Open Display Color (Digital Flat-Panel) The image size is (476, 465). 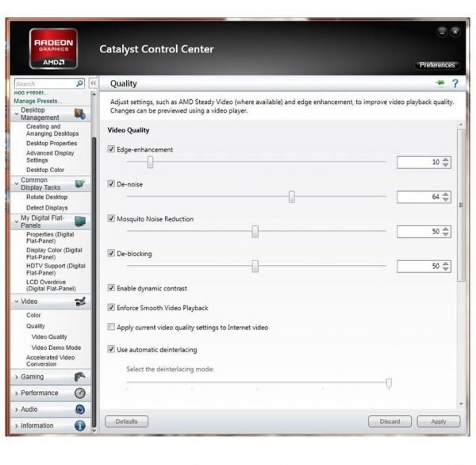(54, 254)
